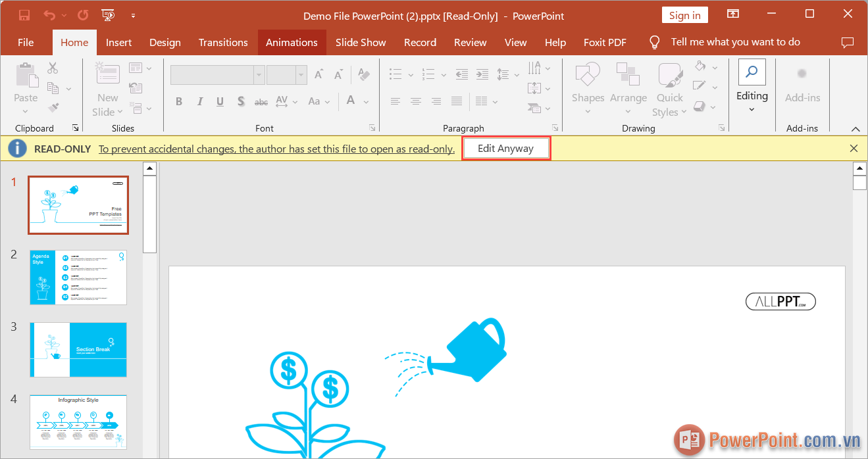Viewport: 868px width, 459px height.
Task: Select slide 3 thumbnail Section Break
Action: coord(78,349)
